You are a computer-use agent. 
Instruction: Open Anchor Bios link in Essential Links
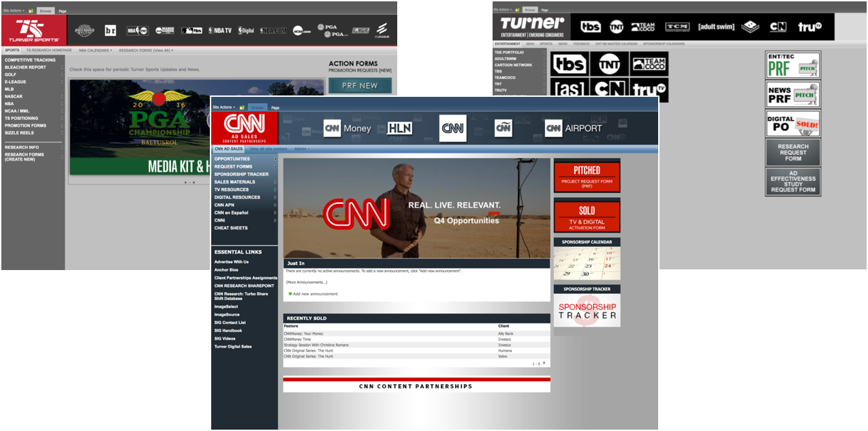[226, 270]
